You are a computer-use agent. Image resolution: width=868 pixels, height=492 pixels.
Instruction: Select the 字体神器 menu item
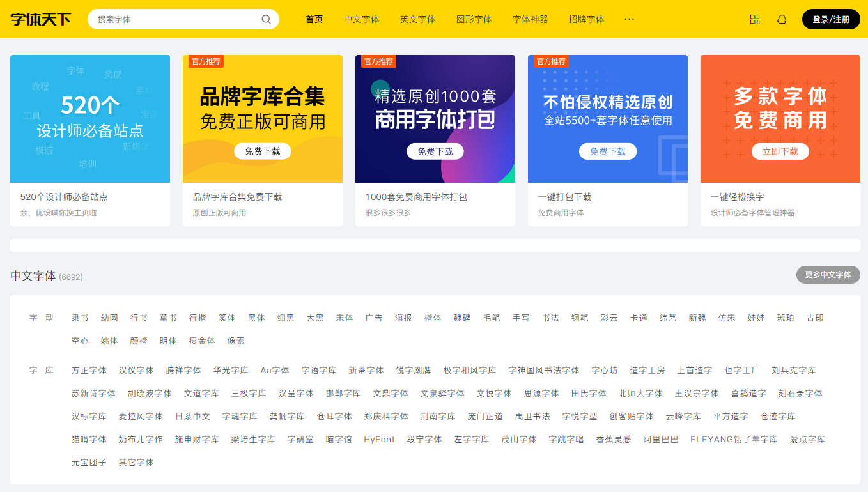coord(530,19)
